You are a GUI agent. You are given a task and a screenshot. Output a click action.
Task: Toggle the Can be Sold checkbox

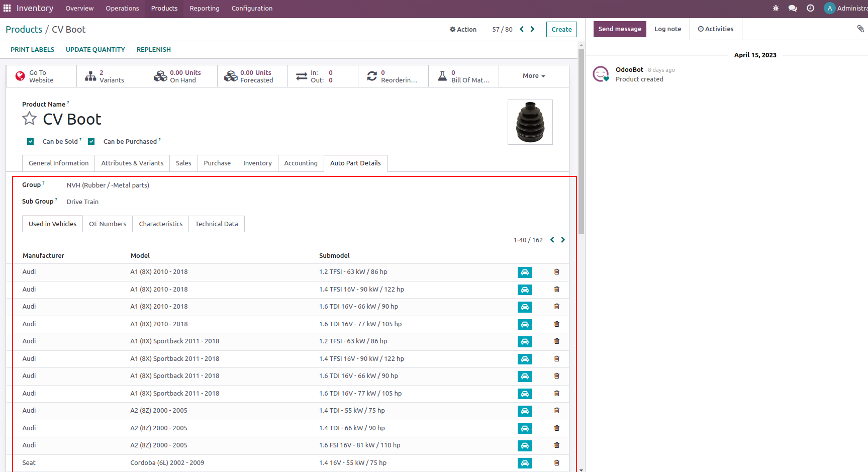tap(31, 142)
